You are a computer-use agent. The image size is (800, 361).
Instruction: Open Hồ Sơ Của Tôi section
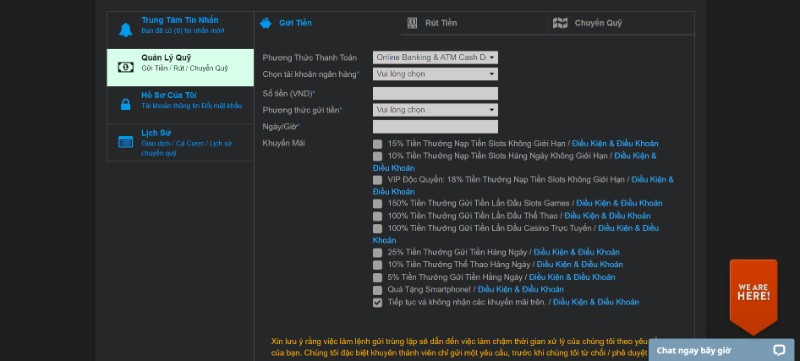[x=180, y=105]
